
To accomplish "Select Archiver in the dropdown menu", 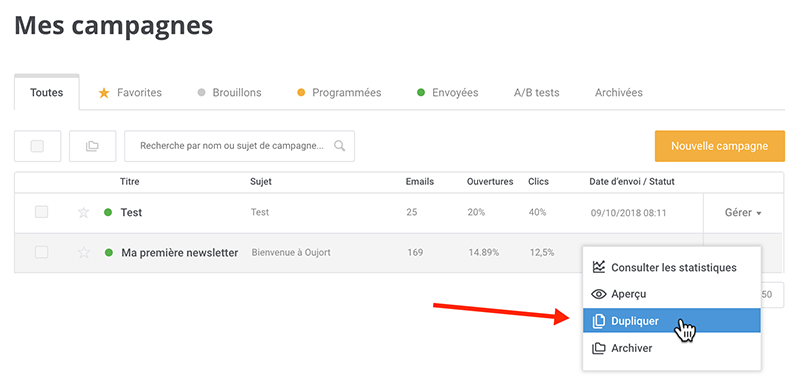I will coord(671,348).
